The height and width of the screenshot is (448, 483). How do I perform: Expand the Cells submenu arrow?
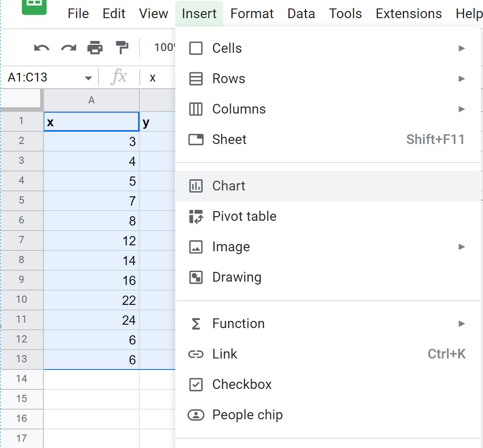point(461,48)
